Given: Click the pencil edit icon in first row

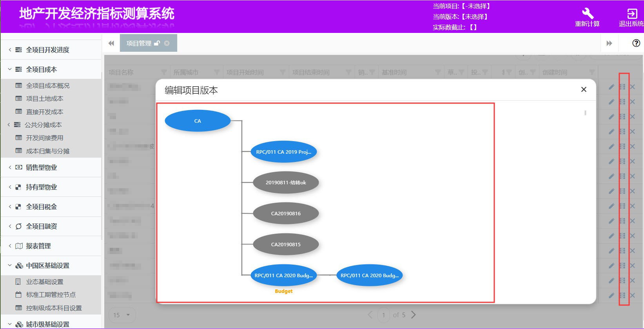Looking at the screenshot, I should (x=611, y=87).
